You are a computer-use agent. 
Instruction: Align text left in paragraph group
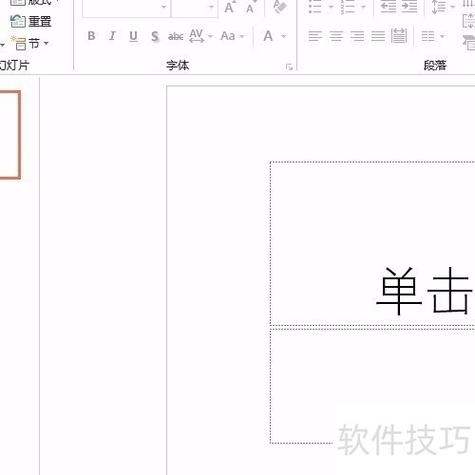(x=315, y=36)
